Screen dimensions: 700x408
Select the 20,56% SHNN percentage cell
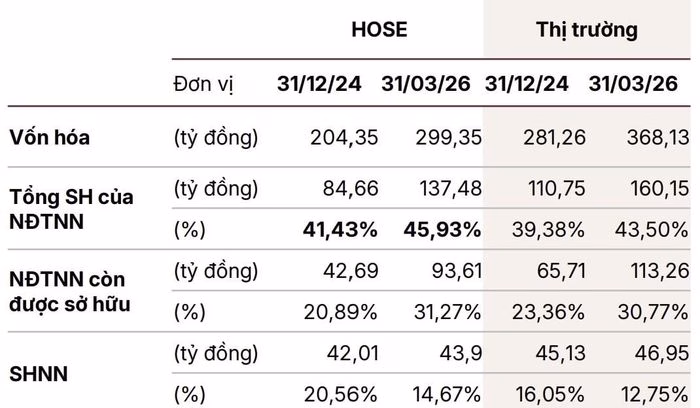(x=341, y=394)
